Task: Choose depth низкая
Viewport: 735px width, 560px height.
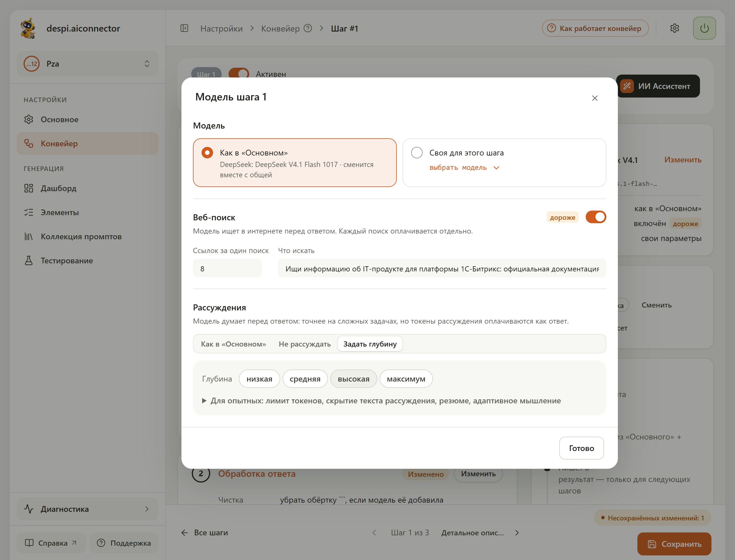Action: click(259, 379)
